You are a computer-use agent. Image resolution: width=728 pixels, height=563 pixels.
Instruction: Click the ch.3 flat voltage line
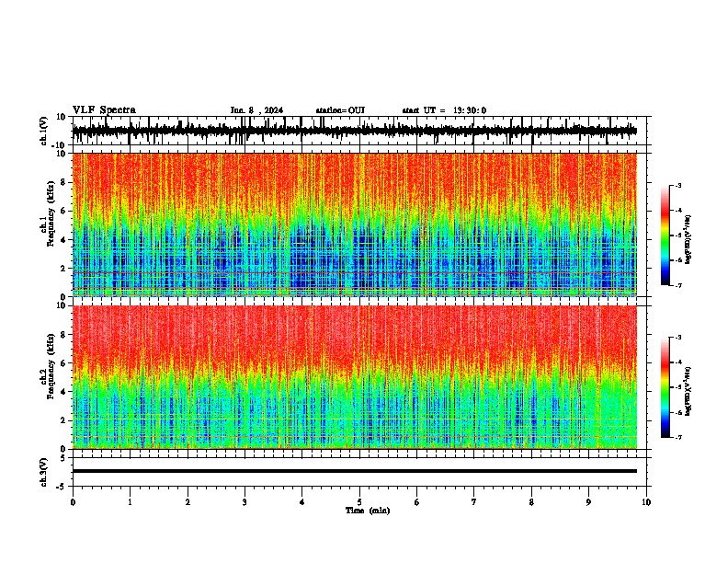click(354, 471)
